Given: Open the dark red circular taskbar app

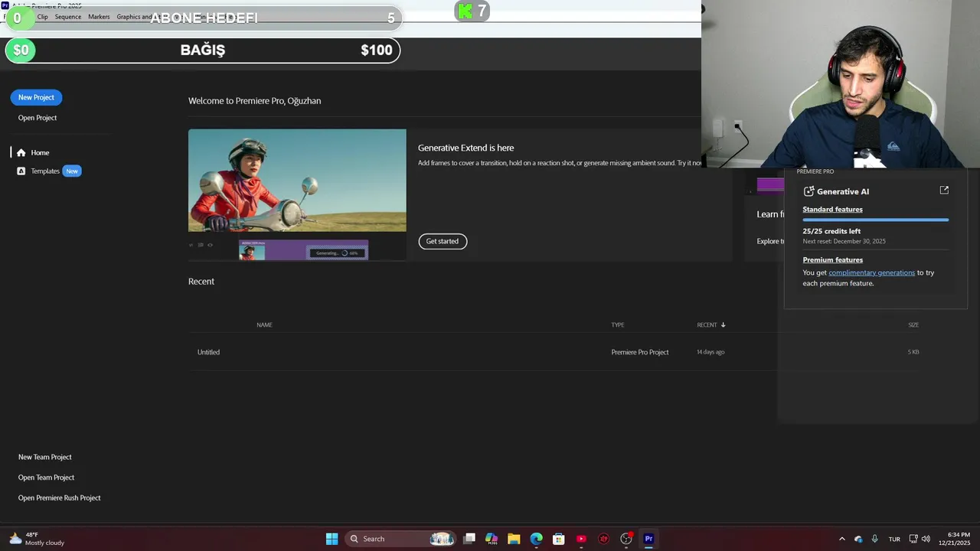Looking at the screenshot, I should [603, 539].
